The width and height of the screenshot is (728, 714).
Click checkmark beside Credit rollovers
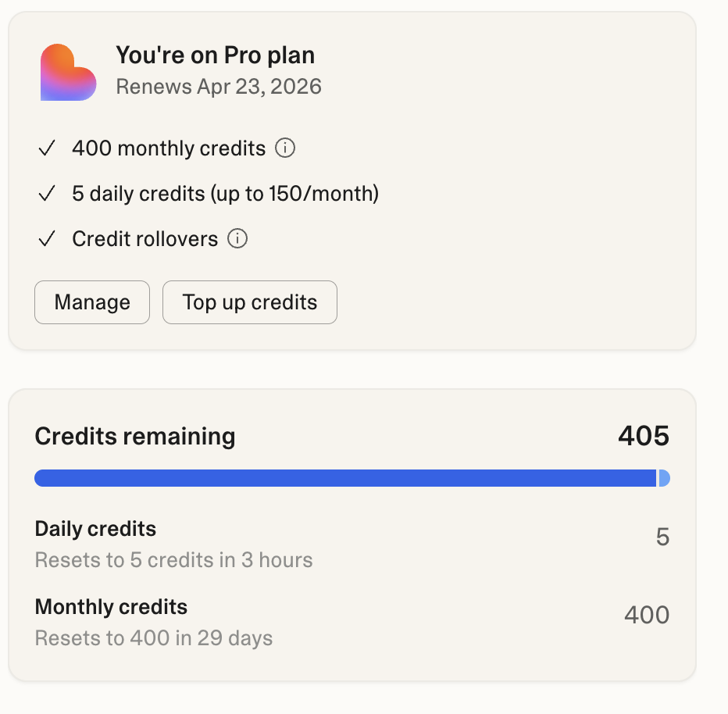[47, 239]
